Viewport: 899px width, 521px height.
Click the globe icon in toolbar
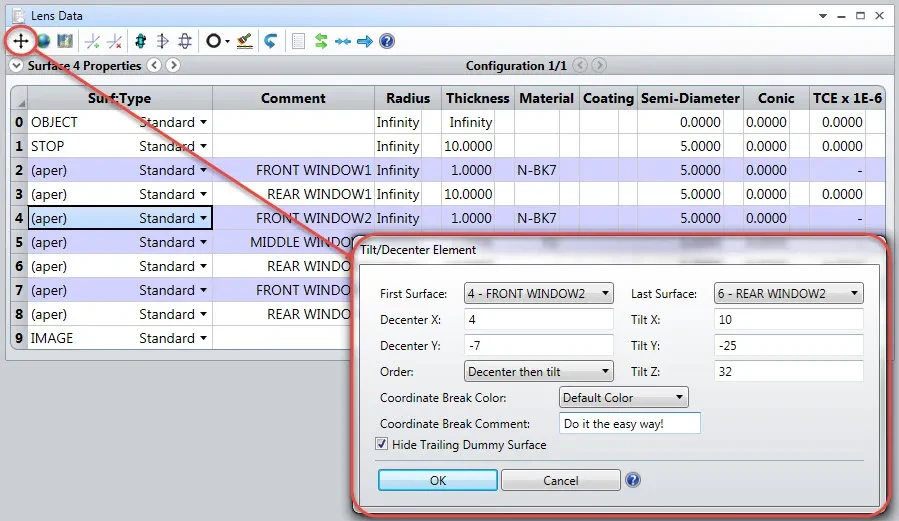click(44, 41)
